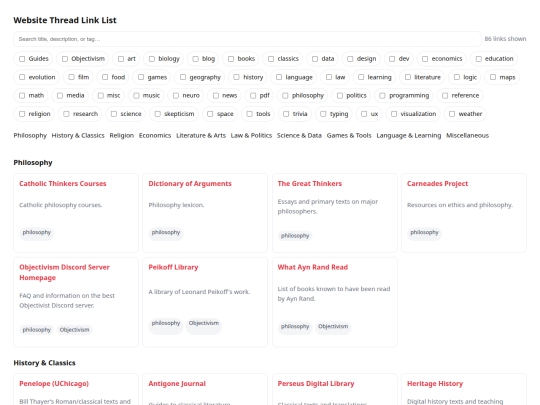Screen dimensions: 540x405
Task: Enable the Objectivism filter checkbox
Action: tap(65, 59)
